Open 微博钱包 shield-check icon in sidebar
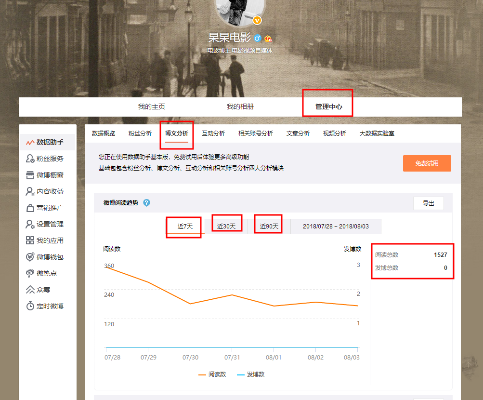Image resolution: width=483 pixels, height=400 pixels. [x=30, y=257]
